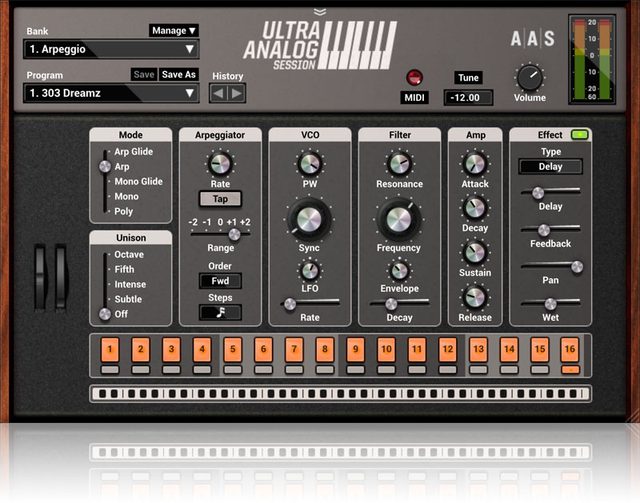Screen dimensions: 640x503
Task: Set Unison to Subtle
Action: click(128, 299)
